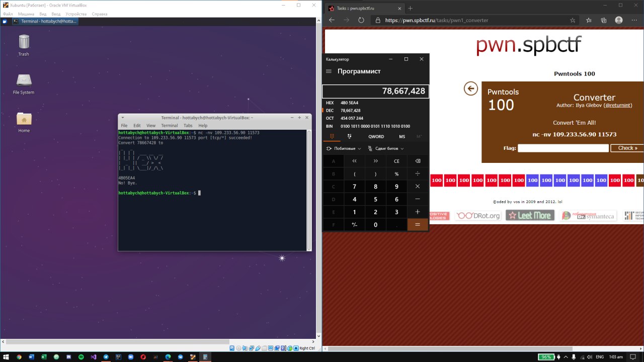Open the calculator hamburger navigation menu
Viewport: 644px width, 362px height.
pyautogui.click(x=329, y=71)
